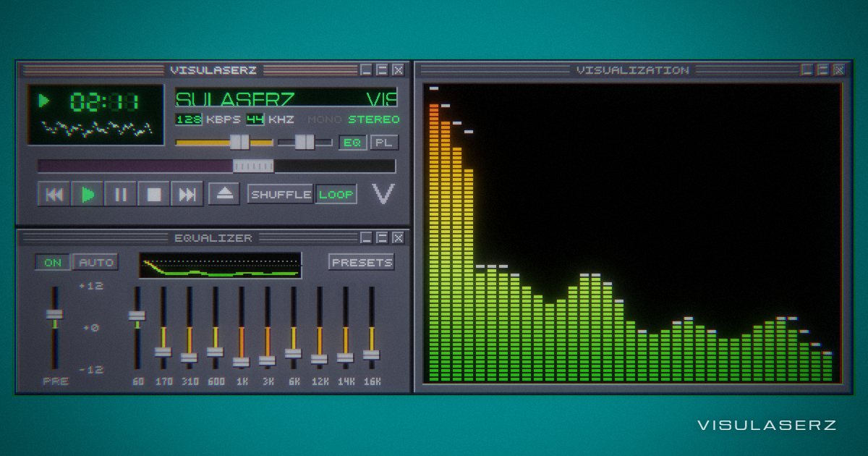The width and height of the screenshot is (868, 456).
Task: Close the EQUALIZER window
Action: [x=398, y=237]
